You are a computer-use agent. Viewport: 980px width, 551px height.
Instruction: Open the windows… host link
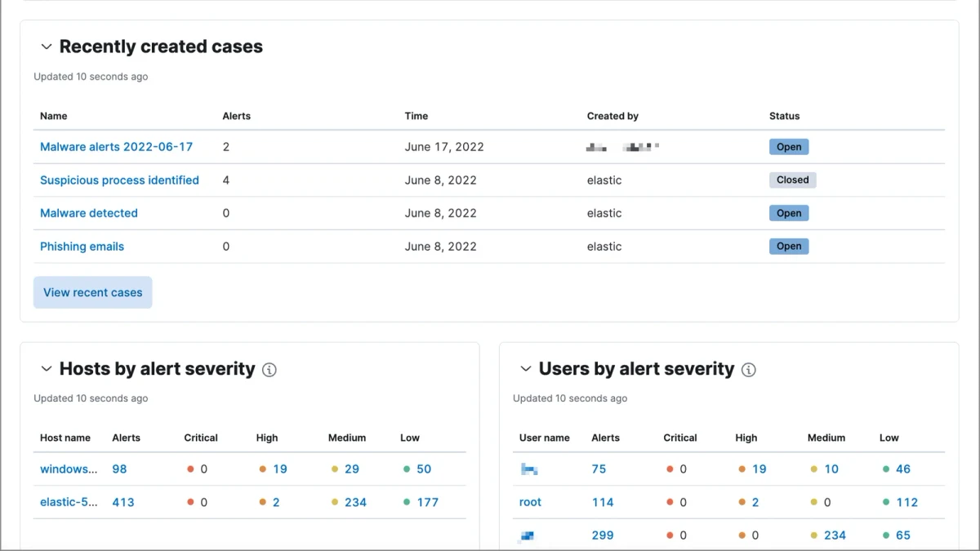coord(69,469)
